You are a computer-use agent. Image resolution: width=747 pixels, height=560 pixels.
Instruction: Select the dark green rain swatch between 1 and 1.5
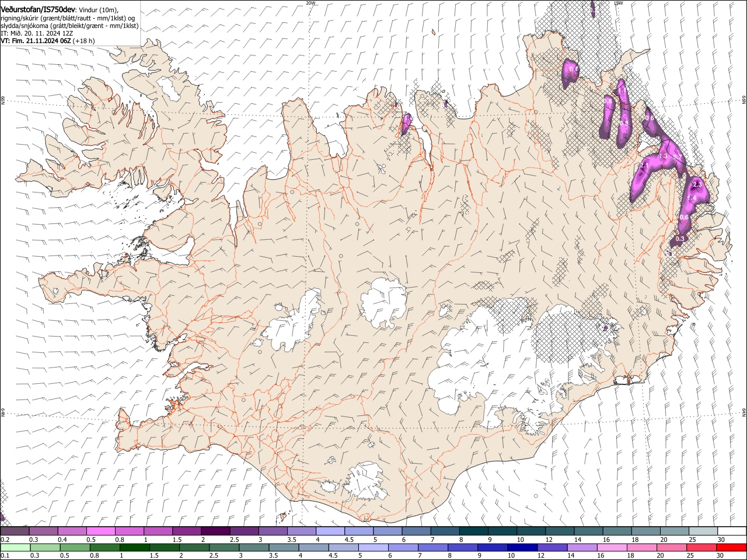(x=134, y=548)
